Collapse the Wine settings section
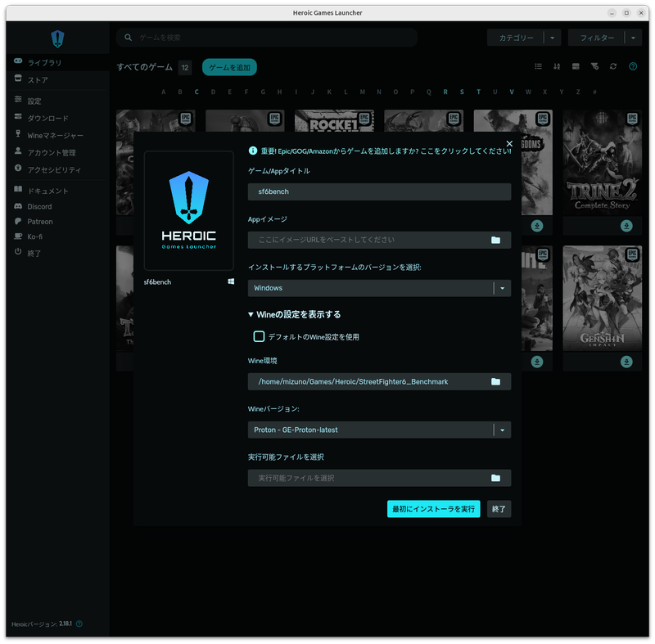The height and width of the screenshot is (644, 655). pyautogui.click(x=295, y=314)
